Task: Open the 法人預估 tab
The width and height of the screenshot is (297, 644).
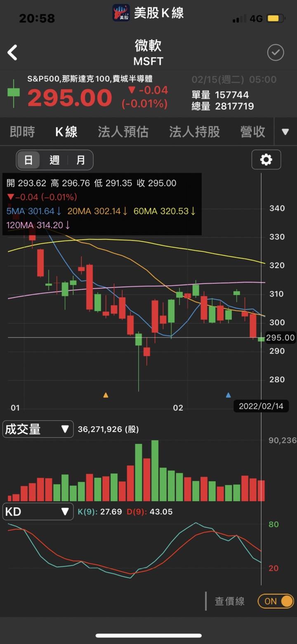Action: coord(123,132)
